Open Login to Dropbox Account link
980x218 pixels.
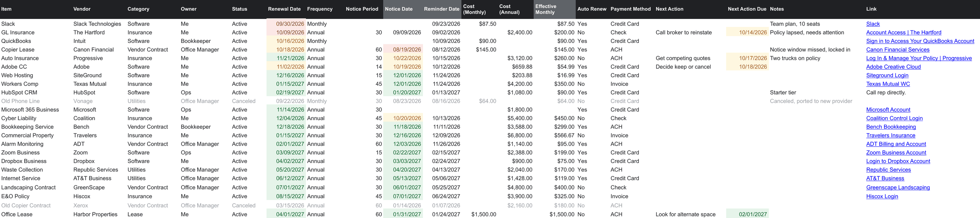tap(898, 161)
